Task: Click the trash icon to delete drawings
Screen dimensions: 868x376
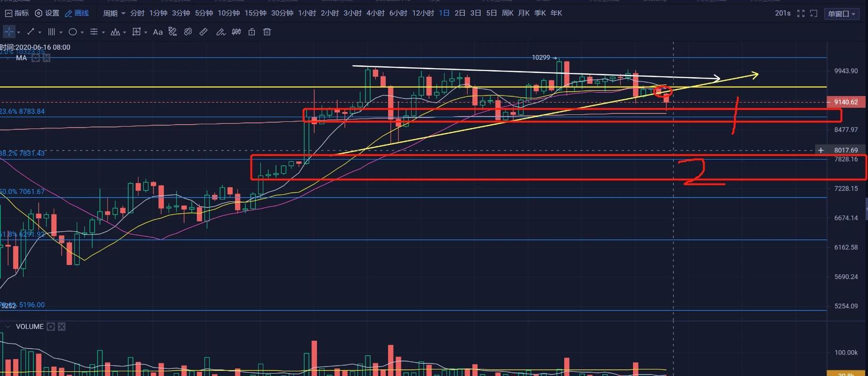Action: (x=267, y=32)
